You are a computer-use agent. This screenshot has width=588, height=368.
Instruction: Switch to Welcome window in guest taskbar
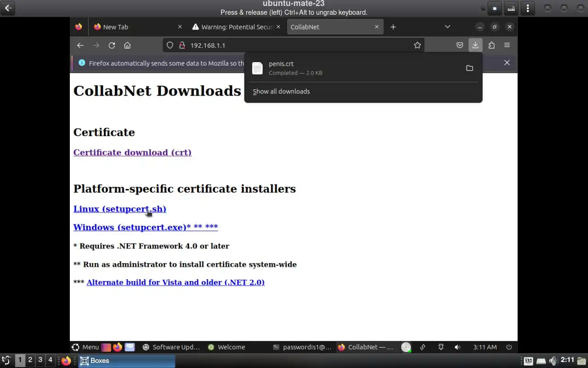(x=226, y=347)
